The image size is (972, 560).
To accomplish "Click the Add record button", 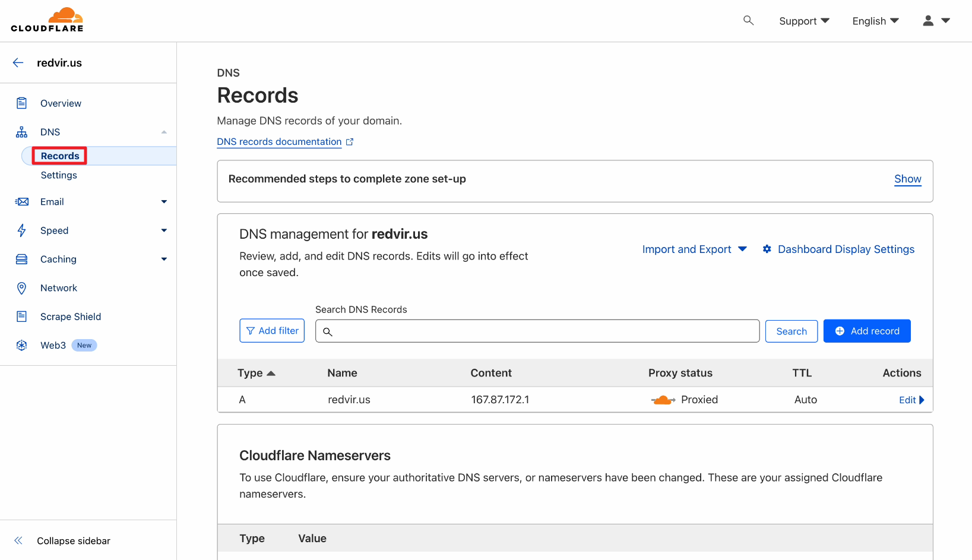I will tap(866, 331).
